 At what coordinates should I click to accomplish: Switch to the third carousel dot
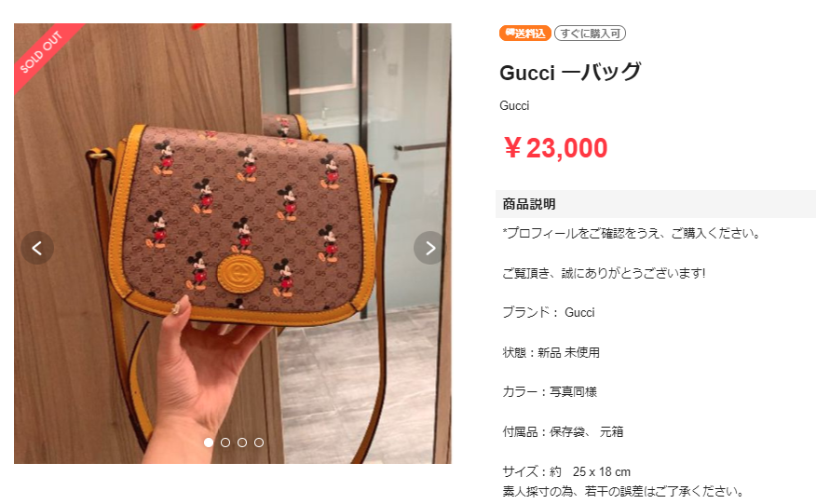242,443
